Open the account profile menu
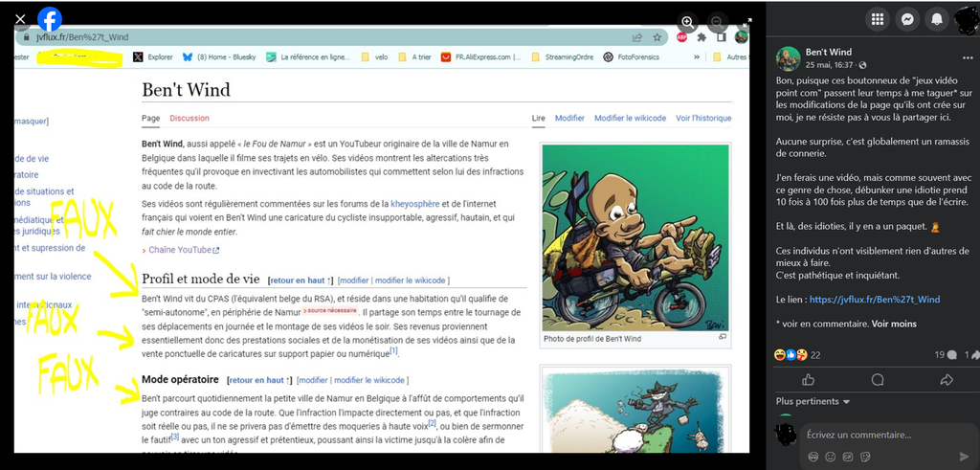 pos(969,19)
